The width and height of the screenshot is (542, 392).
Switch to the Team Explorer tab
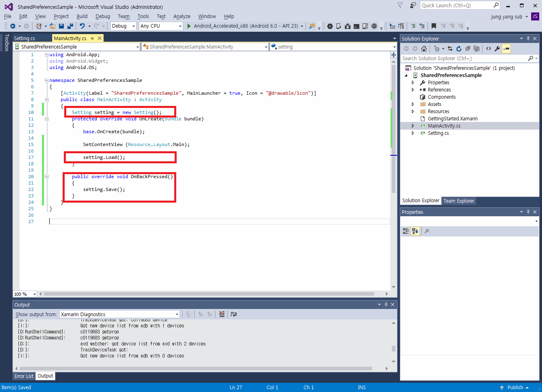[x=458, y=201]
